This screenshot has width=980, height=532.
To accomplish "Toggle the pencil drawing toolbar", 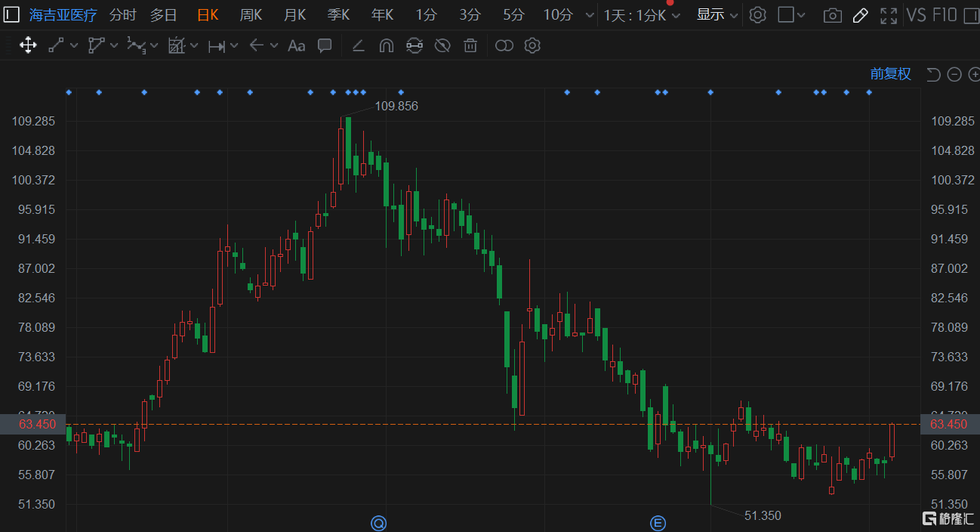I will [x=860, y=15].
